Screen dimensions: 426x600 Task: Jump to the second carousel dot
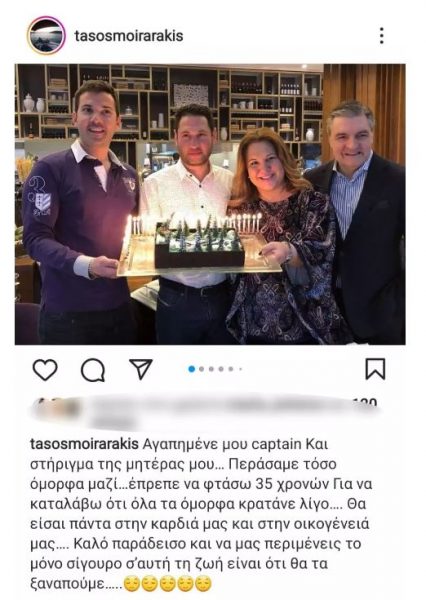point(202,369)
